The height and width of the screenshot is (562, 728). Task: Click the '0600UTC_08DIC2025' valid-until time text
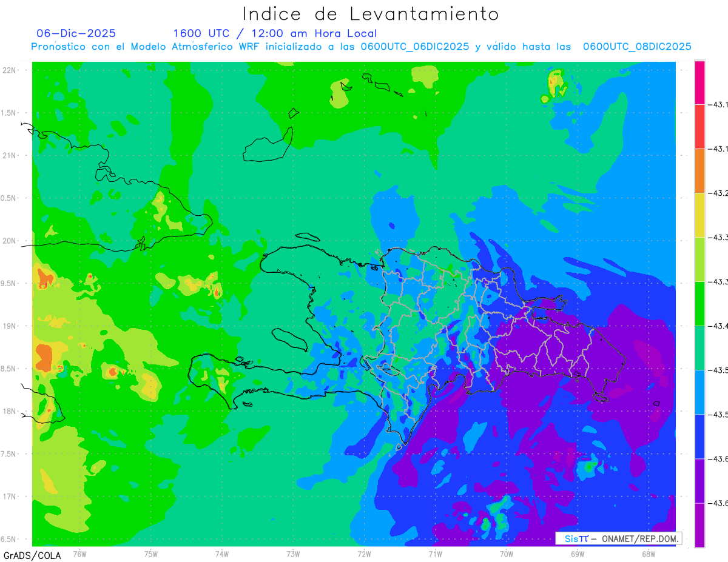(637, 47)
